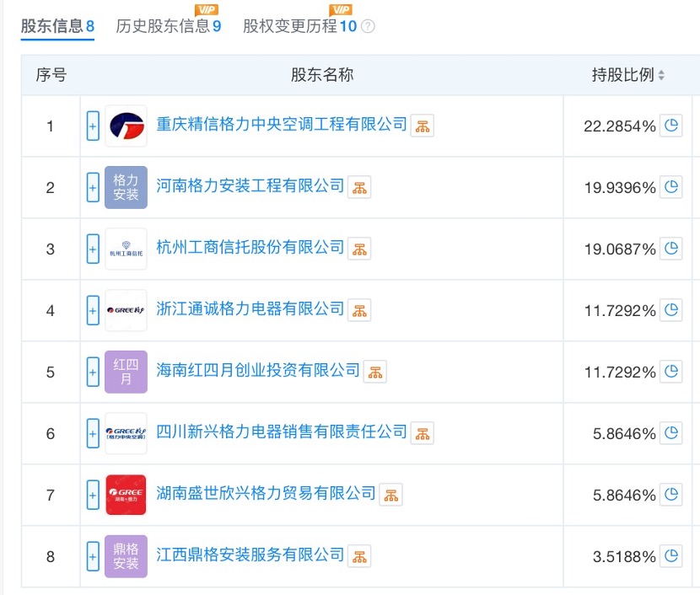The image size is (700, 595).
Task: Click the 3.5188% value
Action: pos(624,557)
